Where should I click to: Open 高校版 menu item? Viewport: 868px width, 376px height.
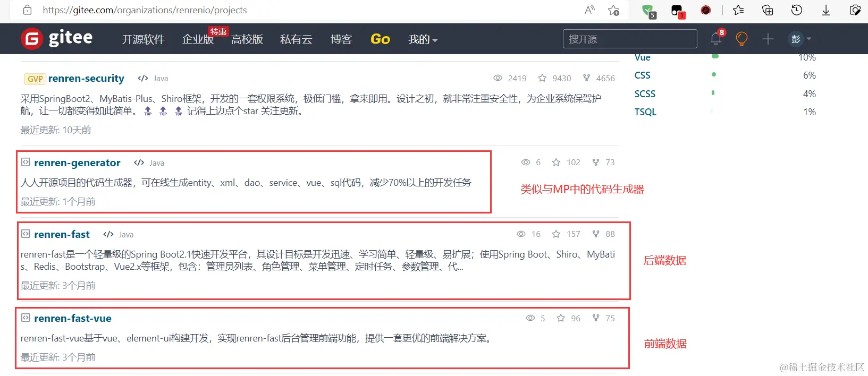247,39
